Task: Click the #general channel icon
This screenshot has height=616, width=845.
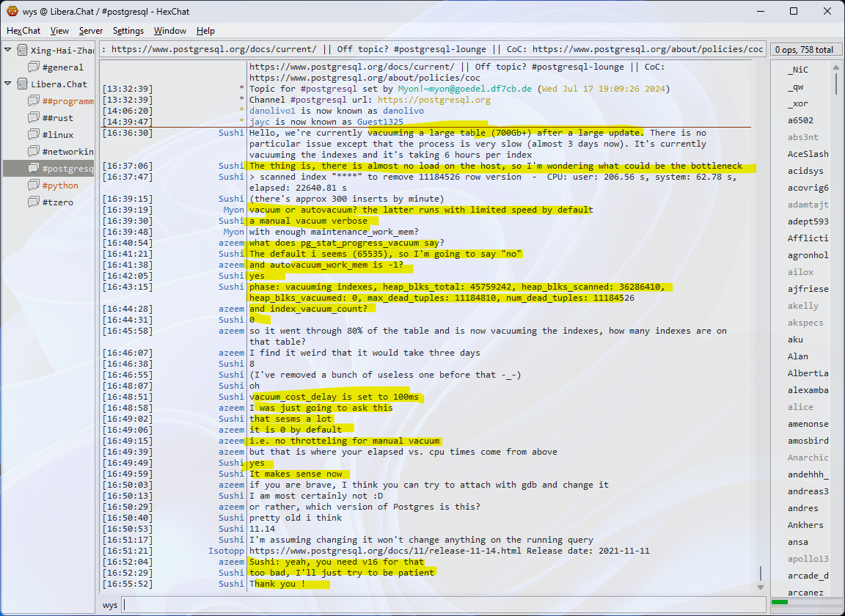Action: tap(34, 67)
